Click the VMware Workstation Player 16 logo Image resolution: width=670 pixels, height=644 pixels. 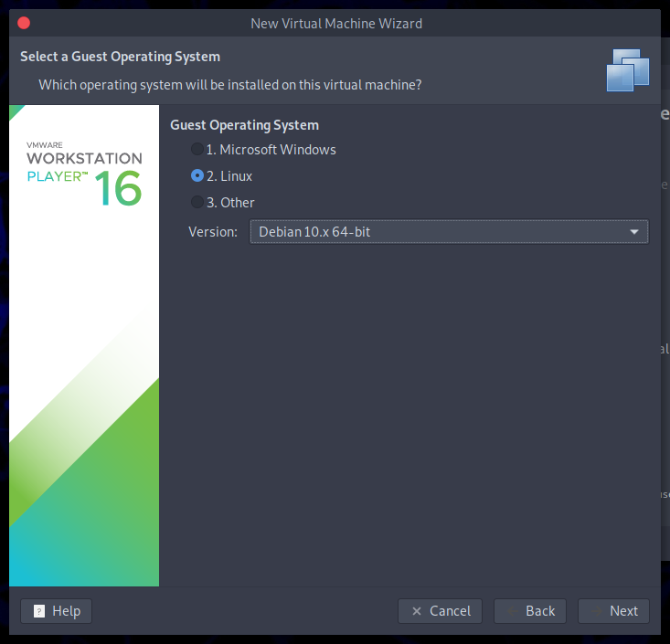click(x=84, y=174)
